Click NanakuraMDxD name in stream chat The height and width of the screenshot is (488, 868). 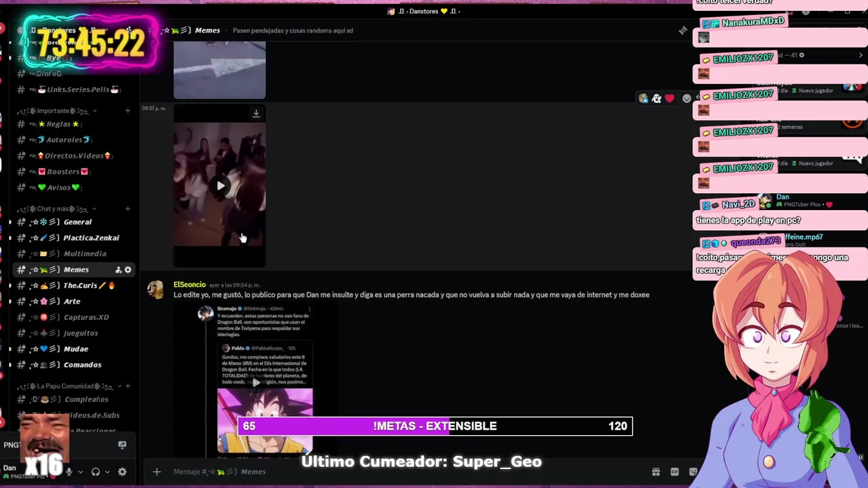753,22
